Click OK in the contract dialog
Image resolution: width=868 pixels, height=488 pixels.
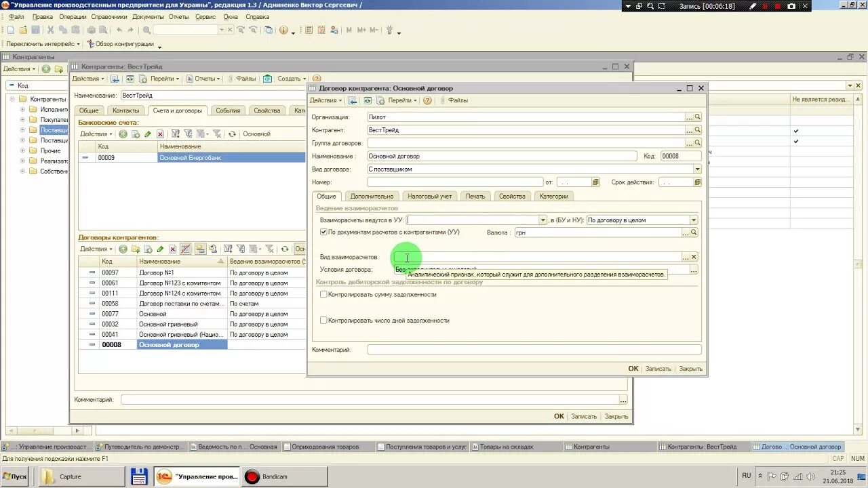click(x=633, y=369)
